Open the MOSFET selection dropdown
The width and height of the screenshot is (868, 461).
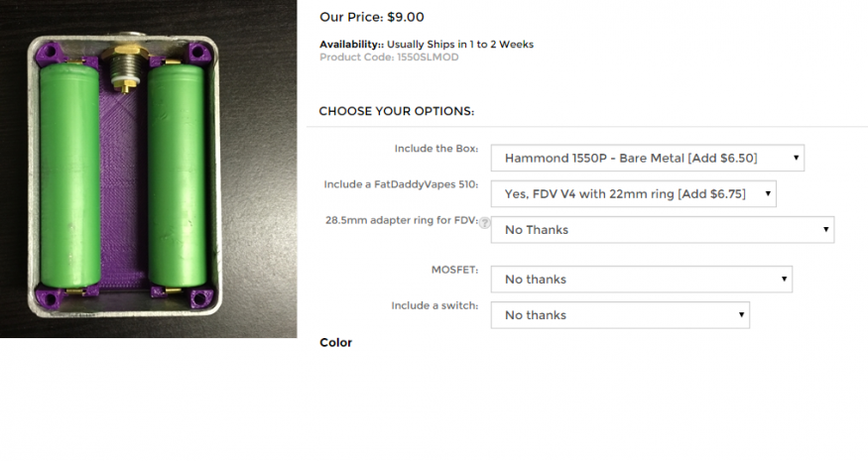pos(641,280)
